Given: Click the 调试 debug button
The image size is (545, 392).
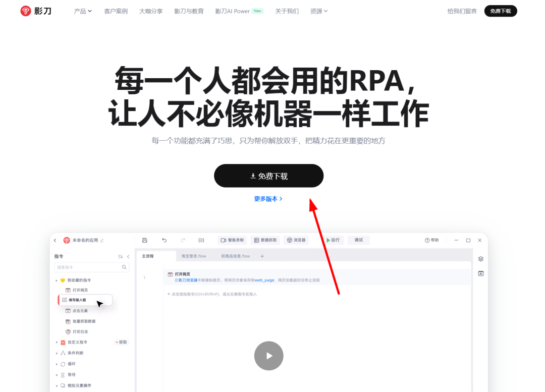Looking at the screenshot, I should click(358, 240).
